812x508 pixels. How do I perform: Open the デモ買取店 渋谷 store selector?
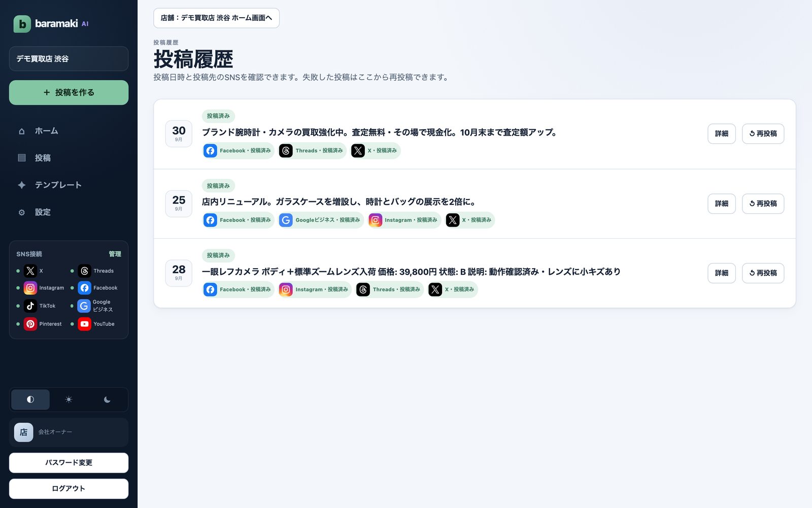pyautogui.click(x=69, y=59)
